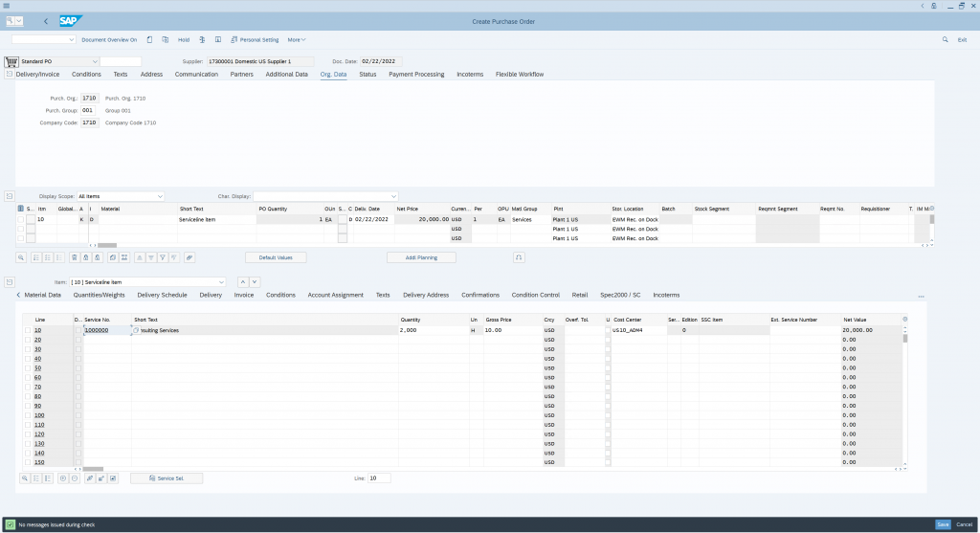Open the Display Scope dropdown
This screenshot has width=980, height=533.
click(x=160, y=196)
